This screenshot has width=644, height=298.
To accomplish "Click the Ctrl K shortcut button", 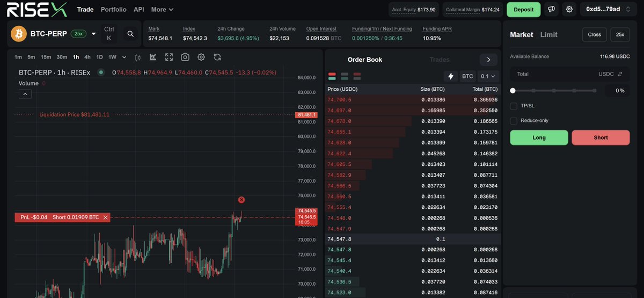I will pos(109,34).
